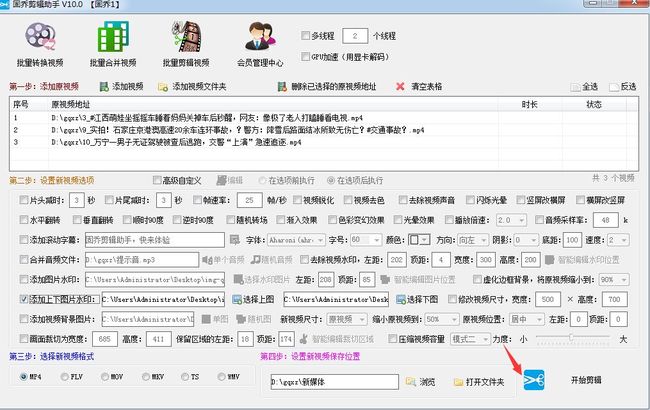Open the 批量转换视频 tool icon
The width and height of the screenshot is (650, 410).
40,36
